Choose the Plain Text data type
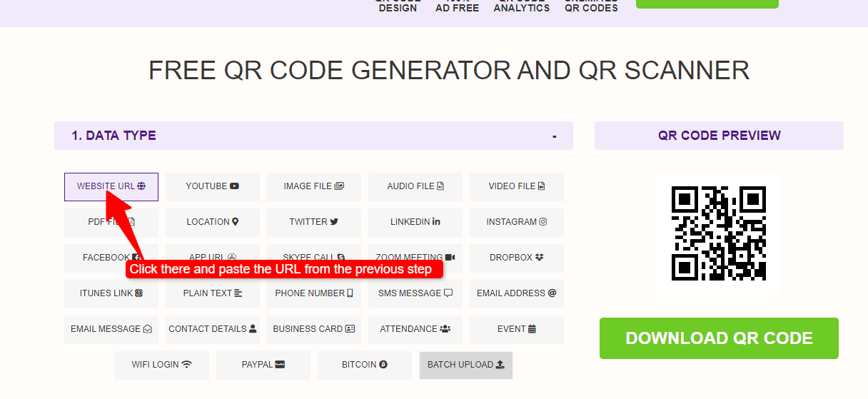This screenshot has width=868, height=399. 213,293
